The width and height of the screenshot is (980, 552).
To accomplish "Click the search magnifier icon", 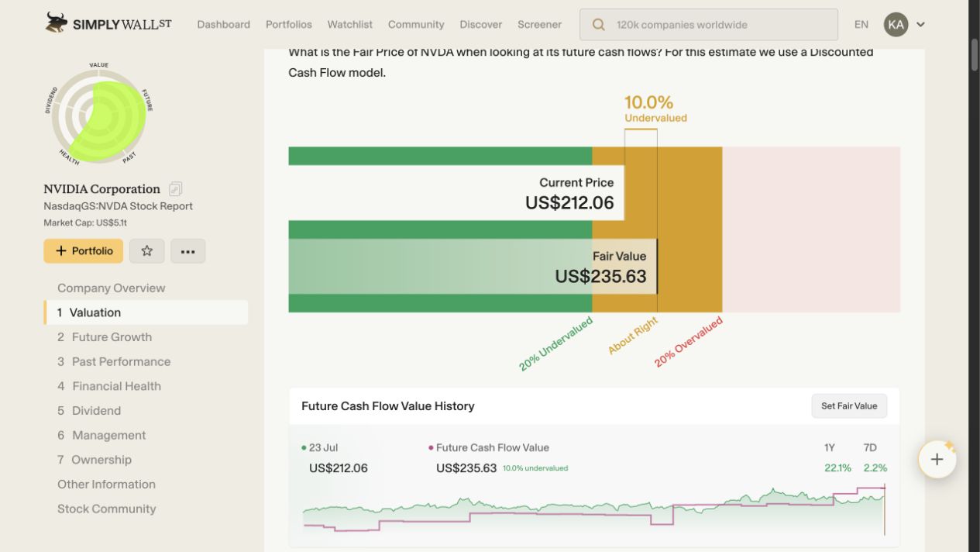I will tap(598, 25).
